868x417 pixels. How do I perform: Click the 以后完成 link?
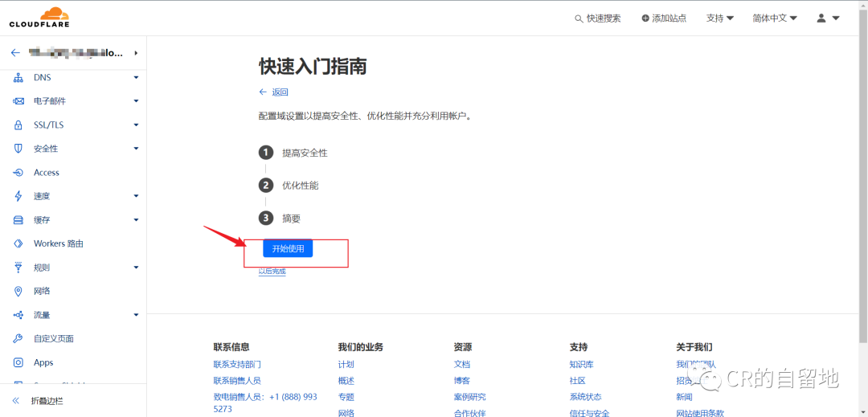coord(272,272)
